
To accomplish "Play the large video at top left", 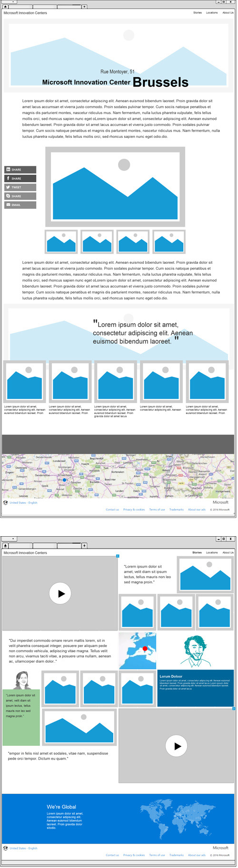I will tap(60, 593).
